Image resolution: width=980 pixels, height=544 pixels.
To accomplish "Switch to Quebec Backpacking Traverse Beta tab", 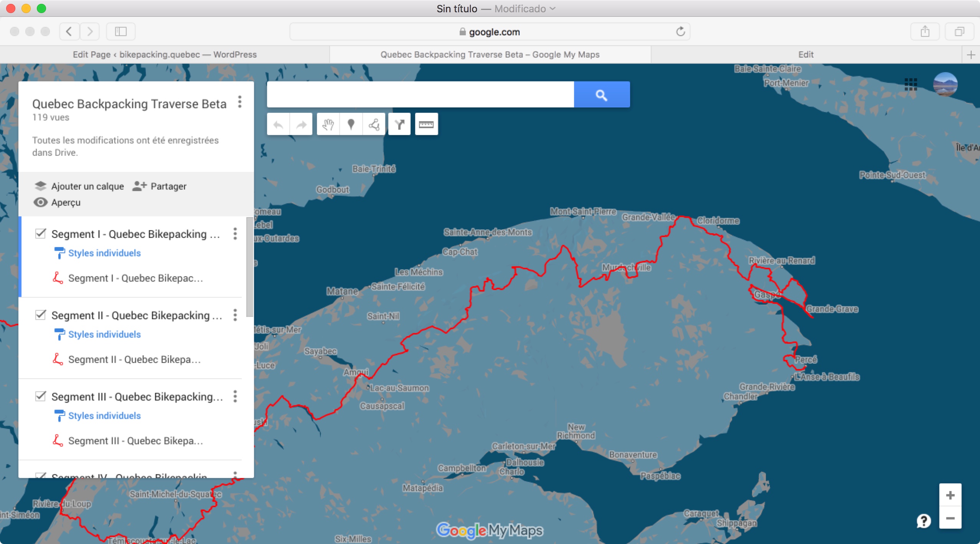I will (x=490, y=55).
